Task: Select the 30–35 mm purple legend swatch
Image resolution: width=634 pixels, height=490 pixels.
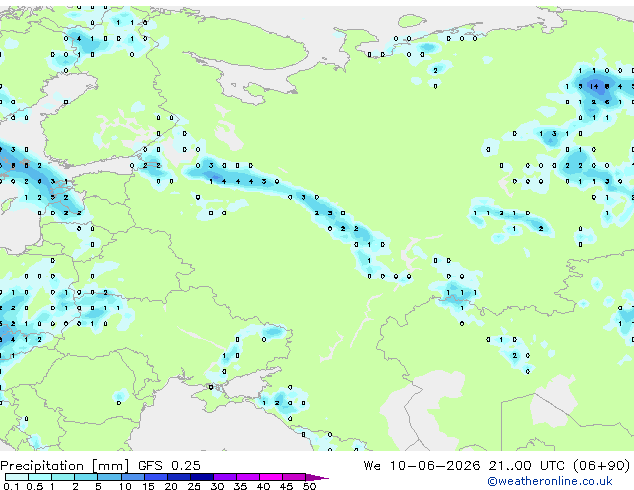Action: pos(224,477)
